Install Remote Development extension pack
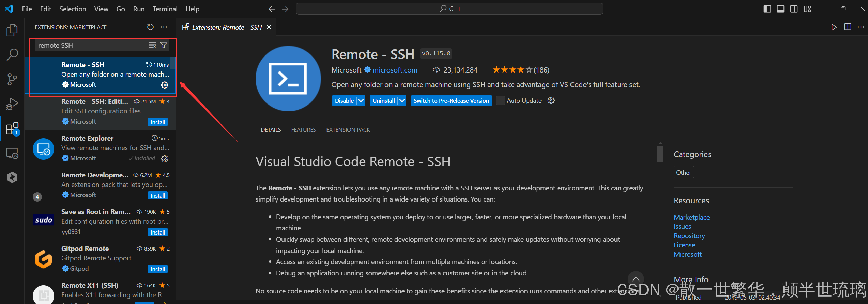This screenshot has width=868, height=304. pyautogui.click(x=158, y=196)
